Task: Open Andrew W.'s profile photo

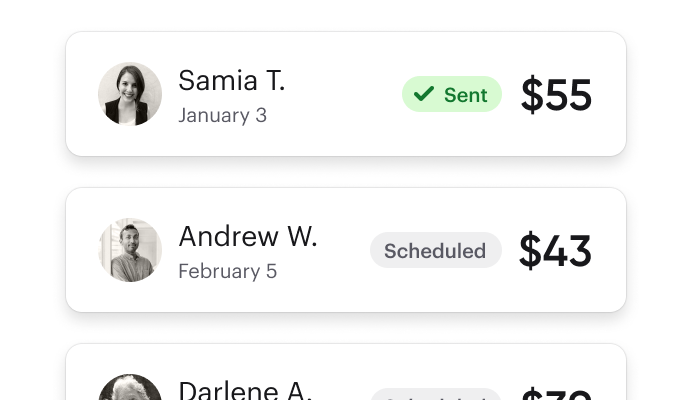Action: [x=130, y=250]
